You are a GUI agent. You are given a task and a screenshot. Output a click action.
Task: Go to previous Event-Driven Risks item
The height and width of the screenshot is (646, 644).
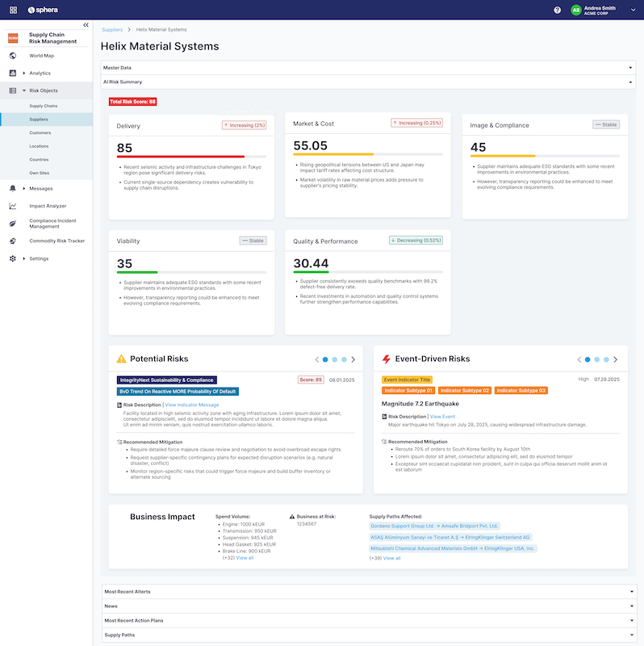(579, 359)
